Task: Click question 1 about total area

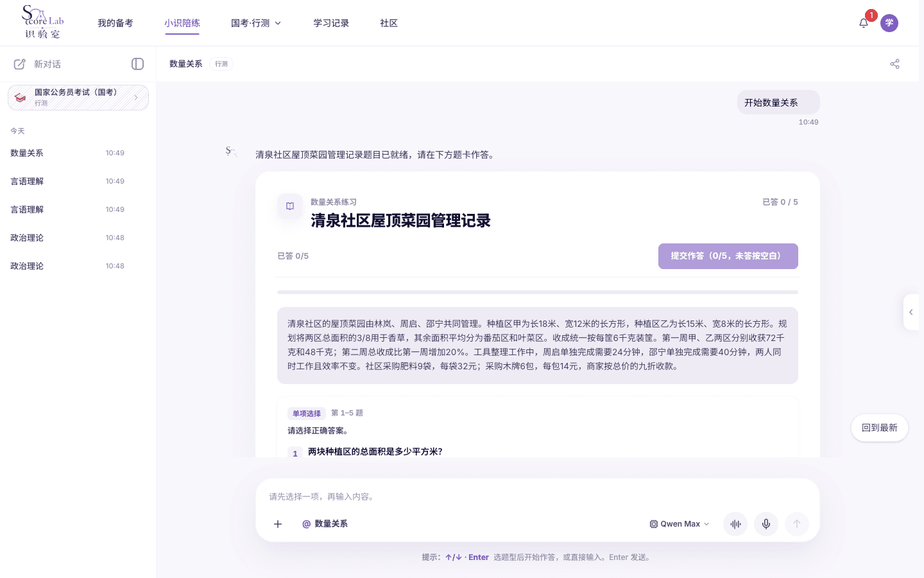Action: pos(375,451)
